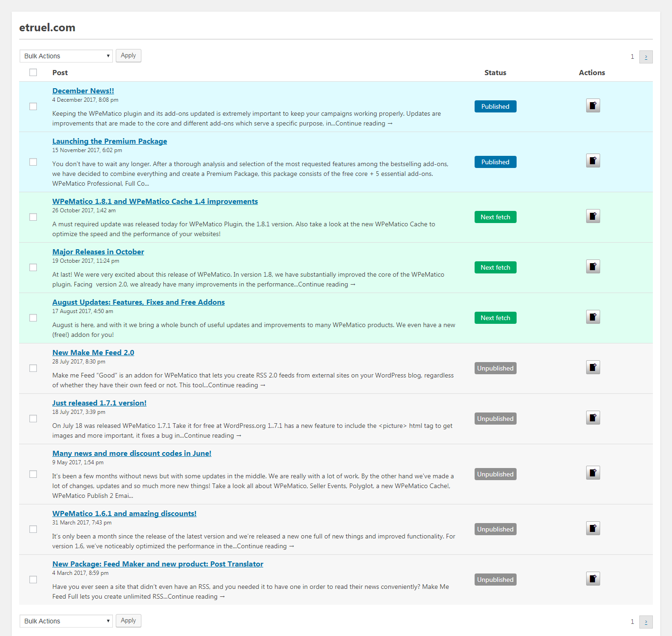Click the Next fetch badge for Major Releases in October
672x636 pixels.
pyautogui.click(x=495, y=267)
